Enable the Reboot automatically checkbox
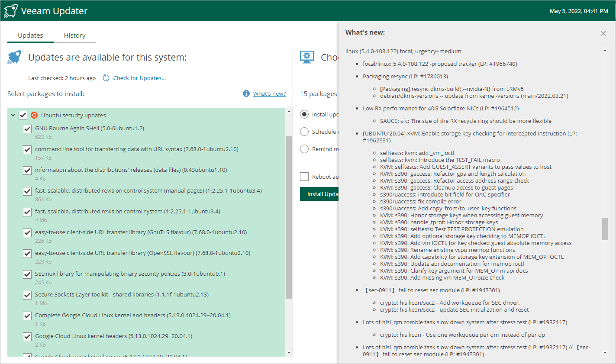 tap(304, 177)
